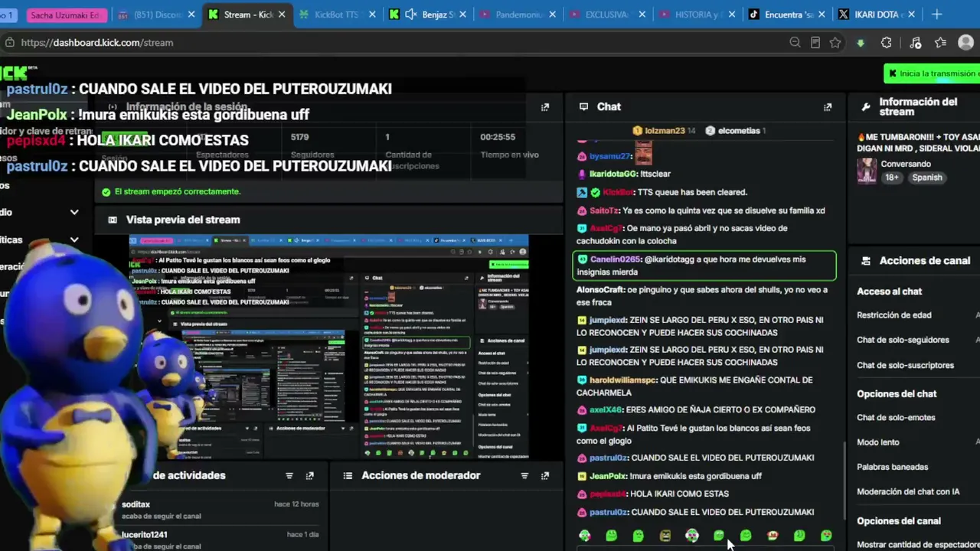The height and width of the screenshot is (551, 980).
Task: Click the Chat de solo-suscriptores label
Action: pyautogui.click(x=905, y=365)
